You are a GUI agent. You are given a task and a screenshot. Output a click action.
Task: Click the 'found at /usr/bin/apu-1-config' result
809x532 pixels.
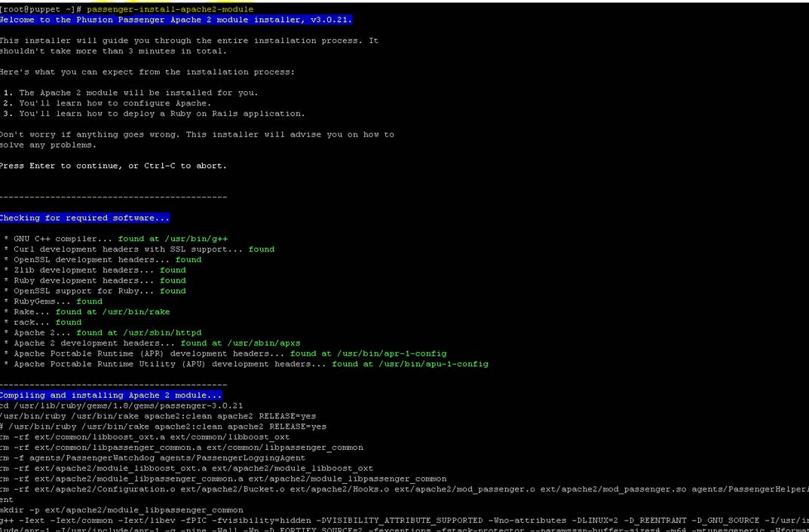tap(410, 364)
